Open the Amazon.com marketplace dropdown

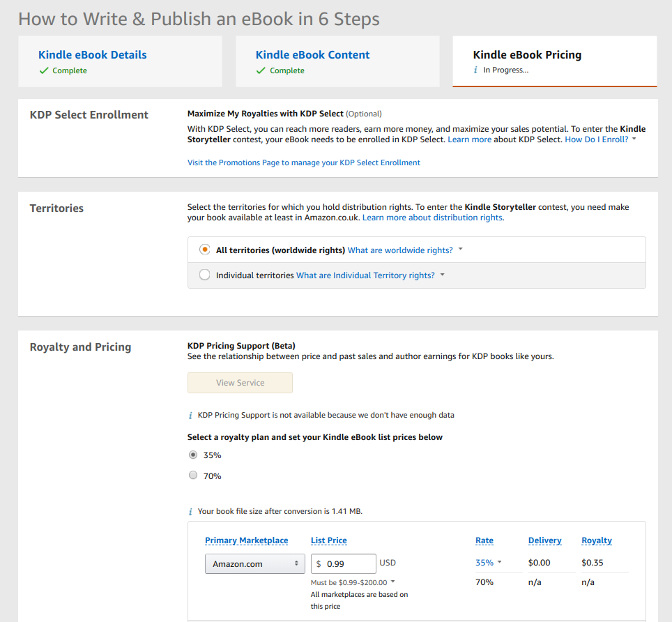[255, 563]
